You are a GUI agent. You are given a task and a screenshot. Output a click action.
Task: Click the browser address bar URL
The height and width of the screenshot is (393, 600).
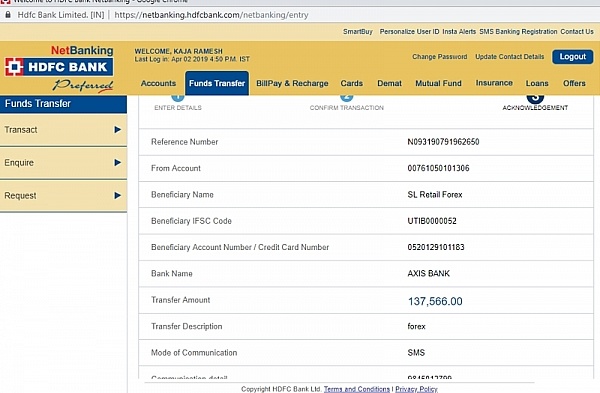click(211, 15)
